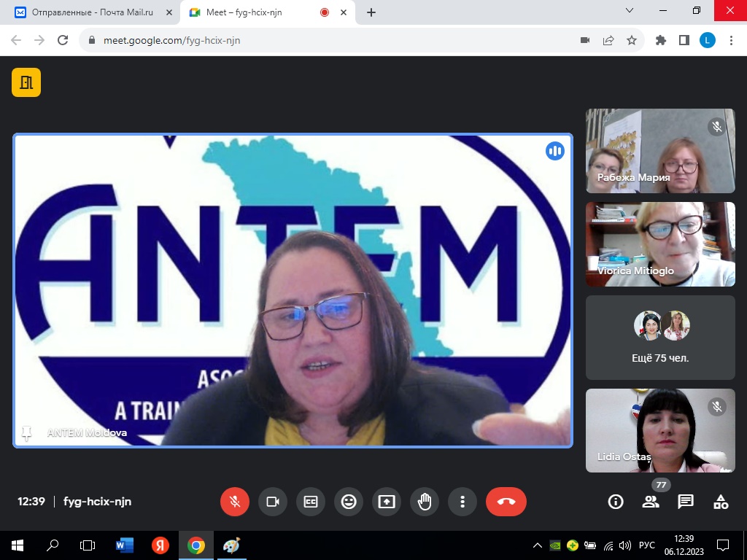The image size is (747, 560).
Task: Toggle the Chrome side panel
Action: point(684,41)
